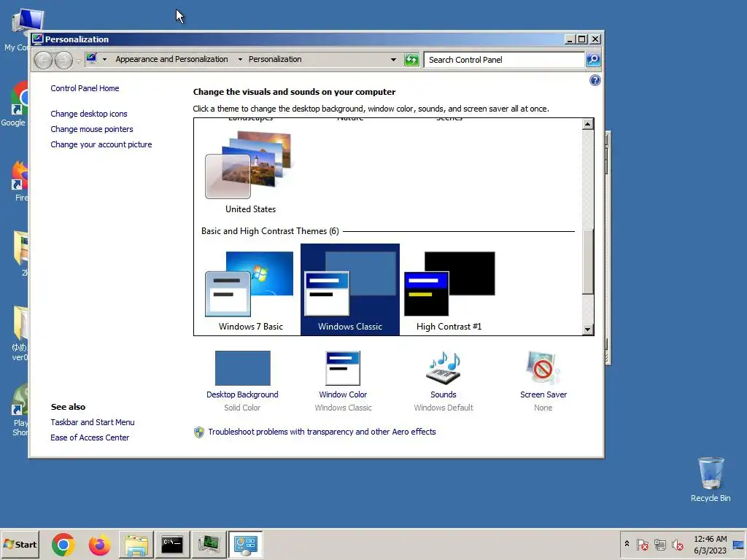The image size is (747, 560).
Task: Click the shield icon beside Troubleshoot link
Action: click(x=199, y=432)
